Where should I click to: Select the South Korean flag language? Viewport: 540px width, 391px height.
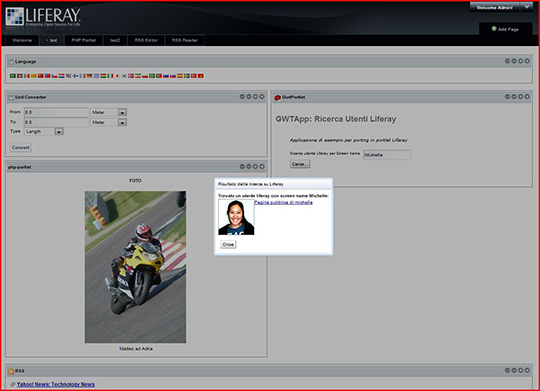[124, 76]
